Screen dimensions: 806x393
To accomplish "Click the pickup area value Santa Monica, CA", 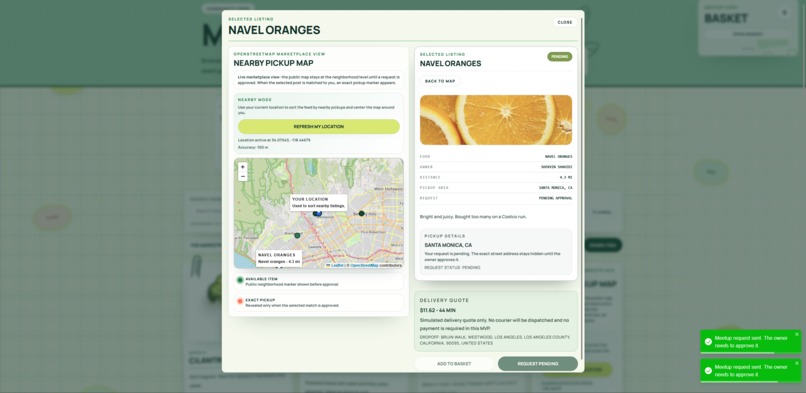I will coord(555,188).
